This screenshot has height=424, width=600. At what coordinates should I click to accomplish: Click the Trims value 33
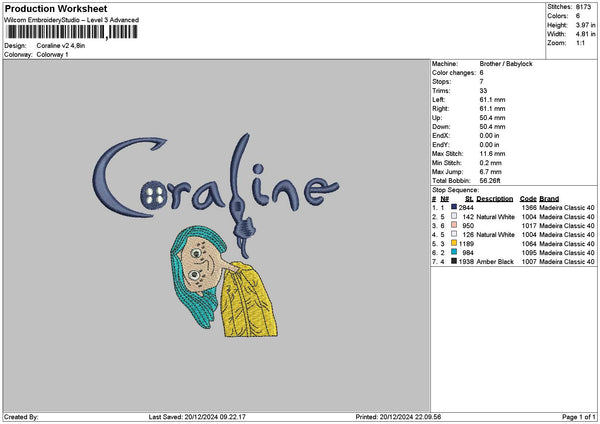point(483,91)
